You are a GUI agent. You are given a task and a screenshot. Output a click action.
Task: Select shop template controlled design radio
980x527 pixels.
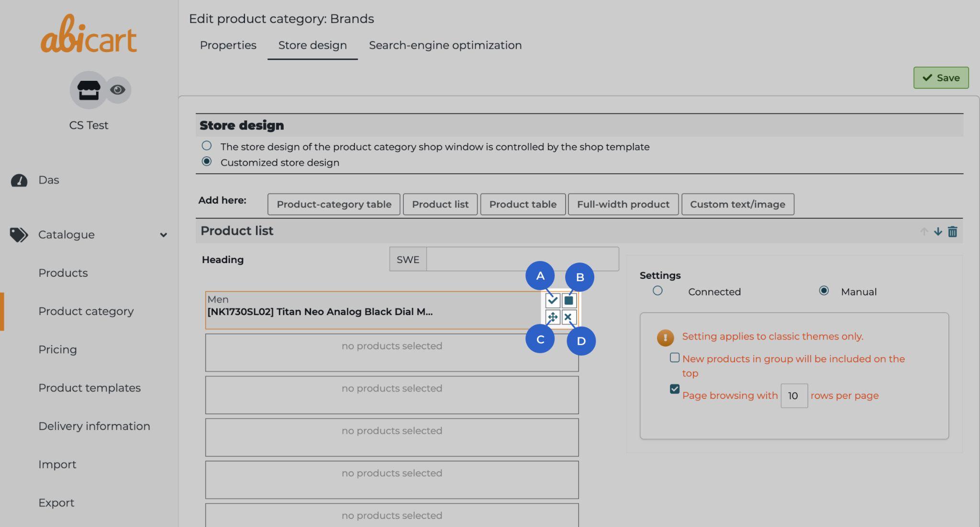click(x=207, y=145)
